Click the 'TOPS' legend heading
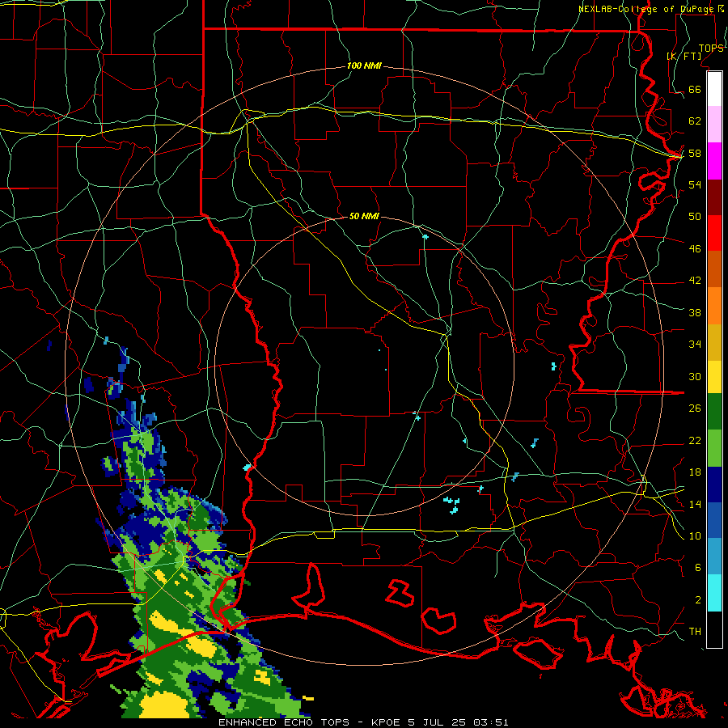Viewport: 728px width, 728px height. point(711,49)
